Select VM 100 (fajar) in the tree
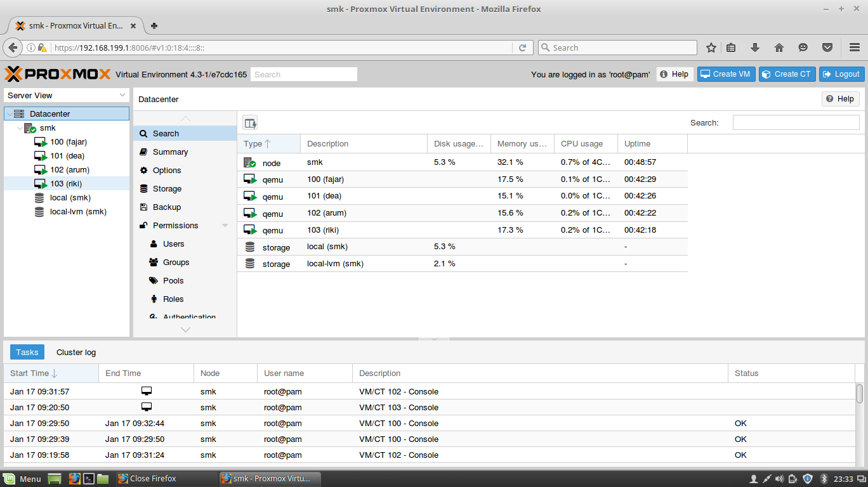Viewport: 868px width, 487px height. [x=67, y=142]
